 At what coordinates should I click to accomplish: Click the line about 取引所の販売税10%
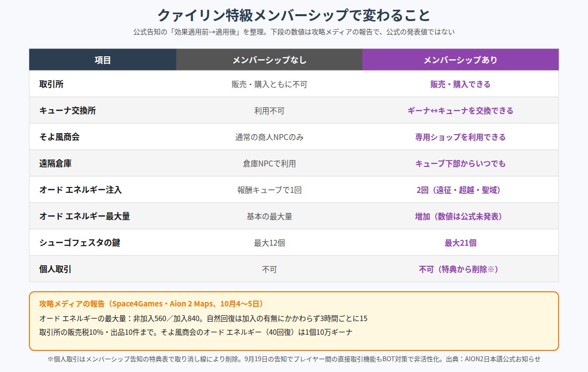point(196,332)
